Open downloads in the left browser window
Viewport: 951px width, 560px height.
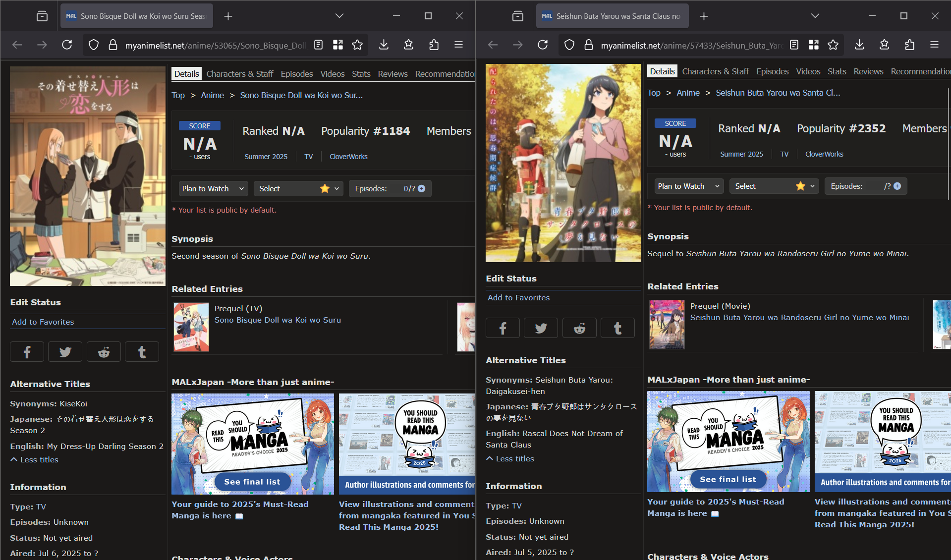pos(384,45)
